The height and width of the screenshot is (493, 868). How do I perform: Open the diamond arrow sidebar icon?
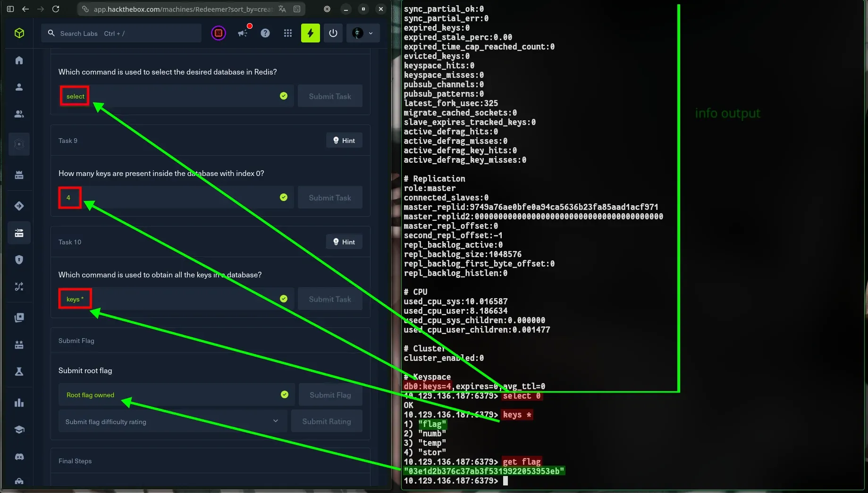point(19,206)
